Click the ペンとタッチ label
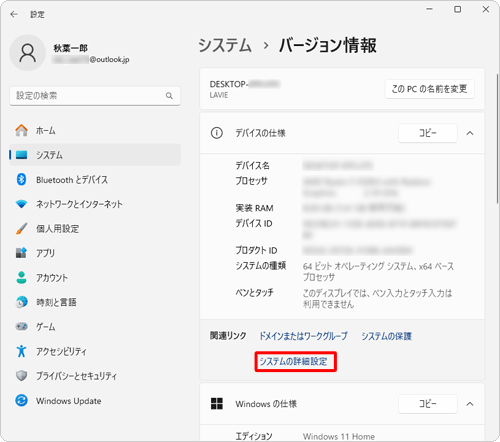500x442 pixels. [255, 293]
